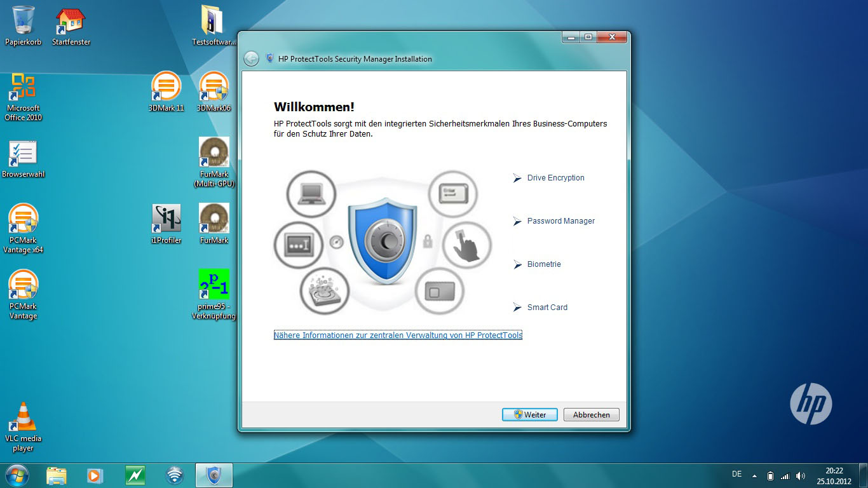Click the hard drive circle icon
Image resolution: width=868 pixels, height=488 pixels.
pyautogui.click(x=325, y=291)
